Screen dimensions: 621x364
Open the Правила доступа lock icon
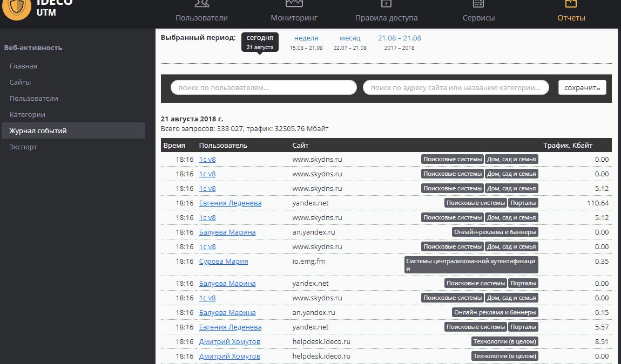tap(386, 4)
